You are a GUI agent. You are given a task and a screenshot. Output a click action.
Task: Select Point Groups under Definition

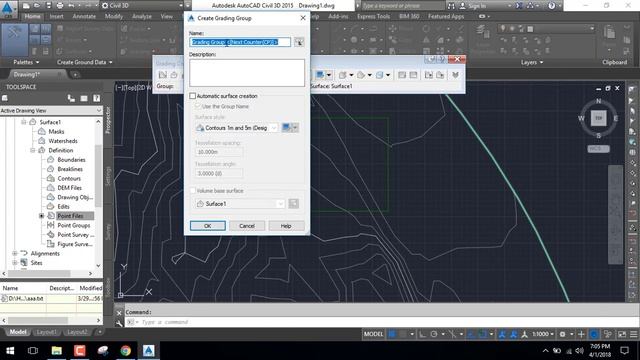73,225
